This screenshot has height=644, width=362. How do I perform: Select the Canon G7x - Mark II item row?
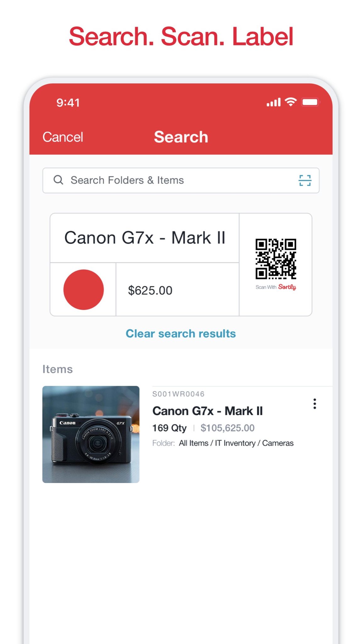point(208,411)
